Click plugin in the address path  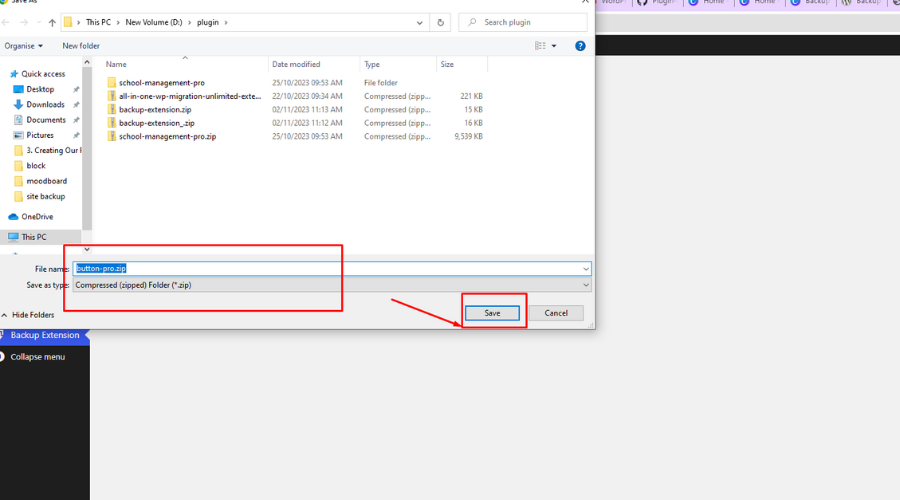click(x=208, y=22)
